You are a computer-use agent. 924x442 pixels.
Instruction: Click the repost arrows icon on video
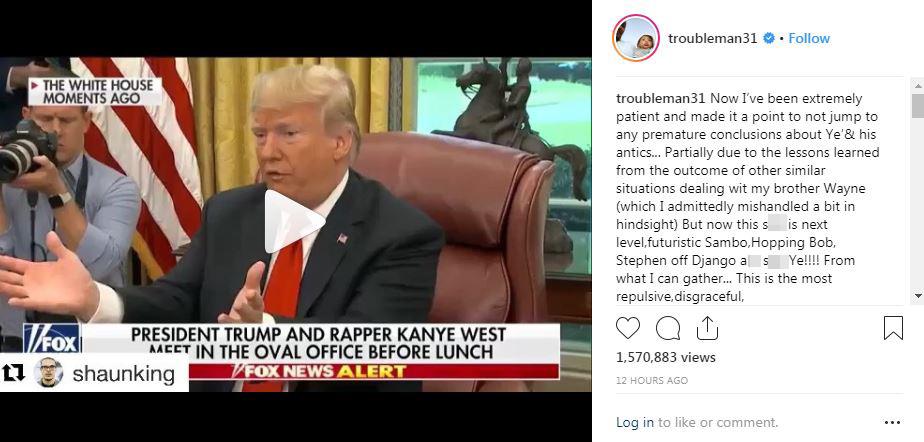[x=14, y=372]
